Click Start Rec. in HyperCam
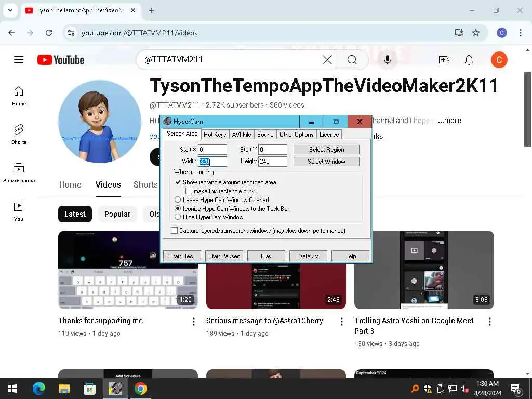The width and height of the screenshot is (532, 399). pos(182,256)
